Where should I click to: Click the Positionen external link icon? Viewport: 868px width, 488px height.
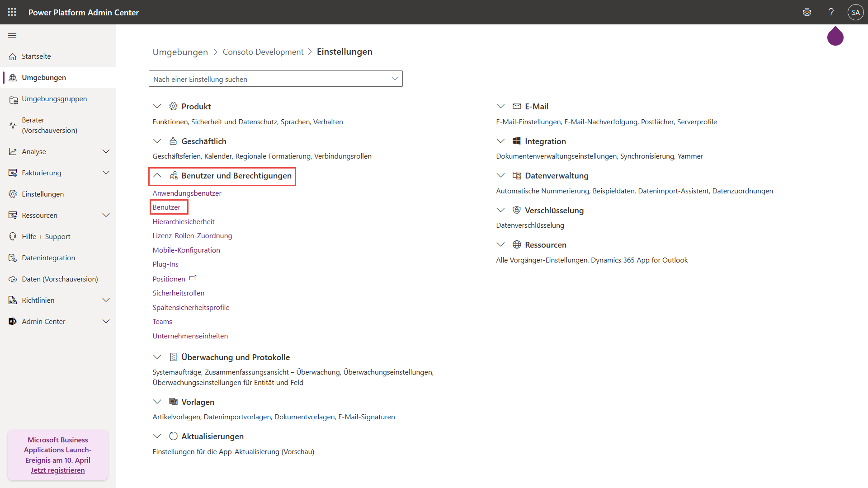[x=193, y=278]
